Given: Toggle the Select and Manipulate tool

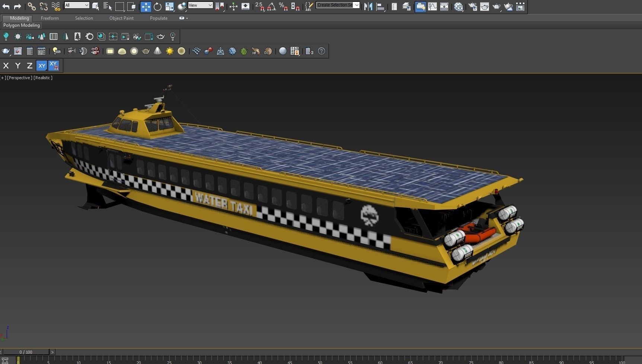Looking at the screenshot, I should [x=233, y=6].
